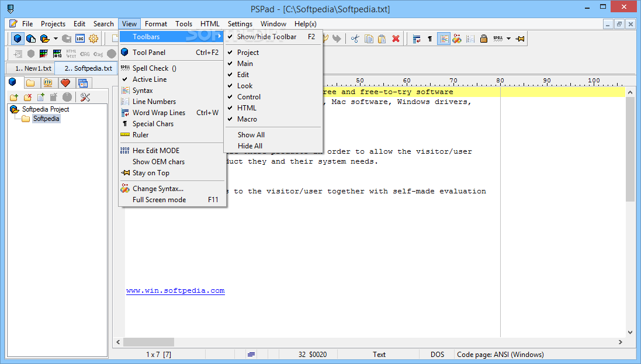Click the color grid selector icon
Image resolution: width=641 pixels, height=364 pixels.
click(x=44, y=54)
